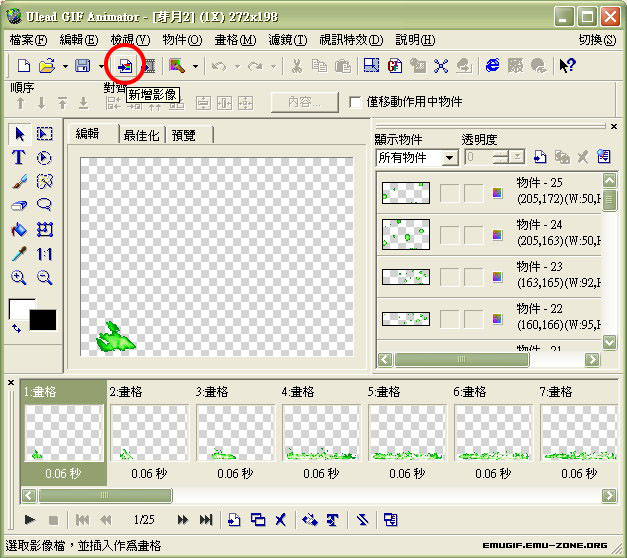Go to next frame button
The height and width of the screenshot is (558, 627).
coord(183,520)
